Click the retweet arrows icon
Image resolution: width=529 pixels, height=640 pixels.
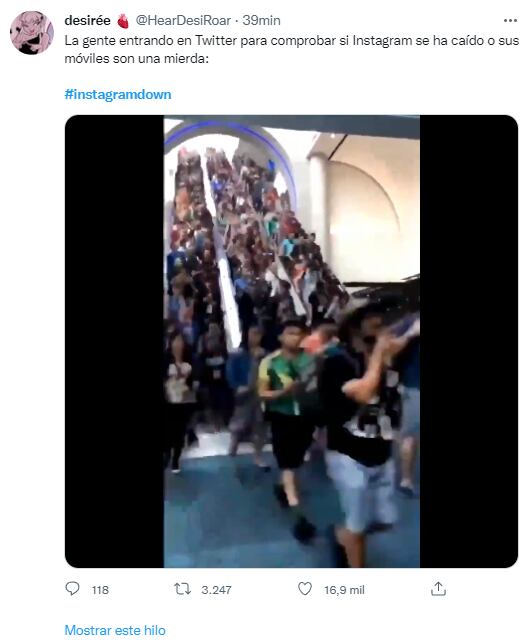[x=182, y=589]
